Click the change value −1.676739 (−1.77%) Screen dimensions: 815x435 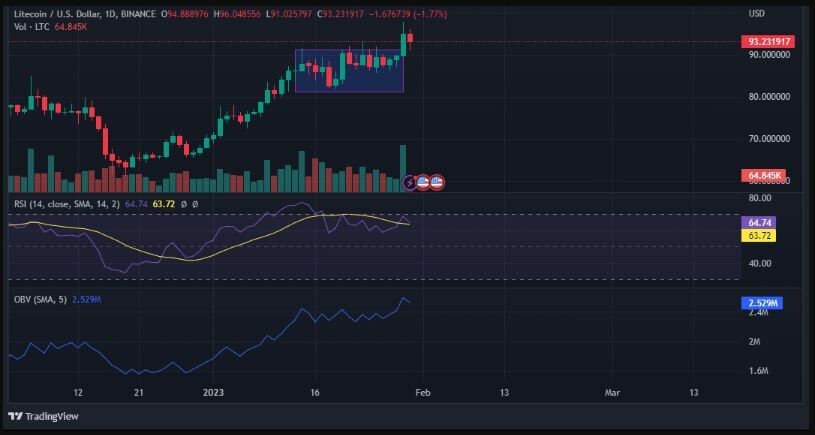click(408, 15)
